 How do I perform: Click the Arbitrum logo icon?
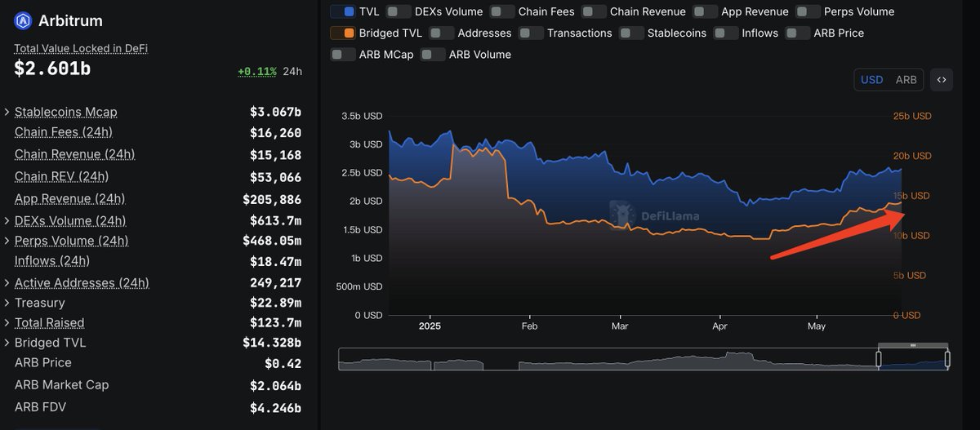pyautogui.click(x=23, y=20)
